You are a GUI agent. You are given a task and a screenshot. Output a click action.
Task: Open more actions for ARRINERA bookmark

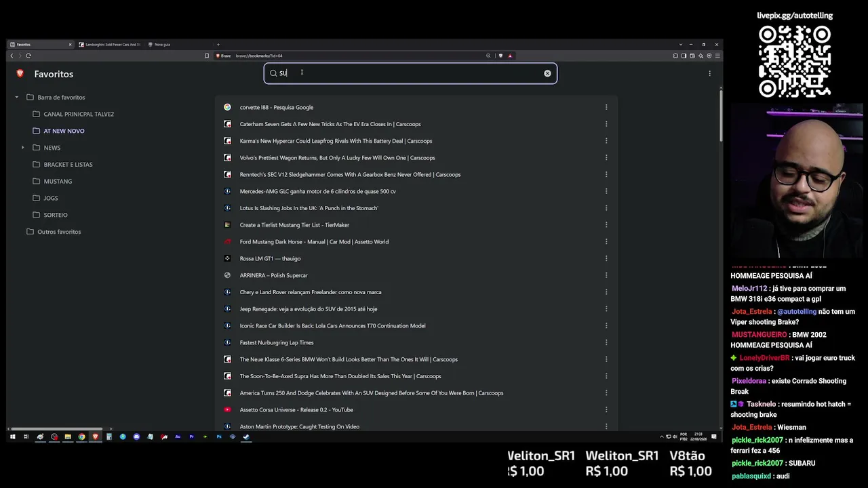click(606, 275)
